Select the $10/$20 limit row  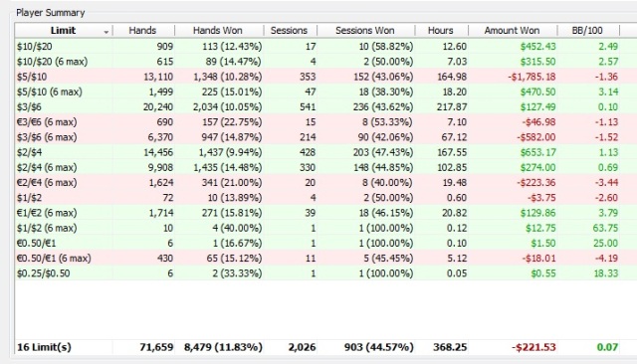point(325,47)
